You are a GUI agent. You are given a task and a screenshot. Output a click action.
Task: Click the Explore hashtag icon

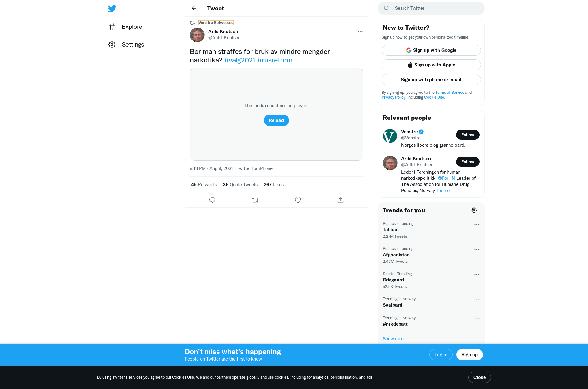pos(112,27)
